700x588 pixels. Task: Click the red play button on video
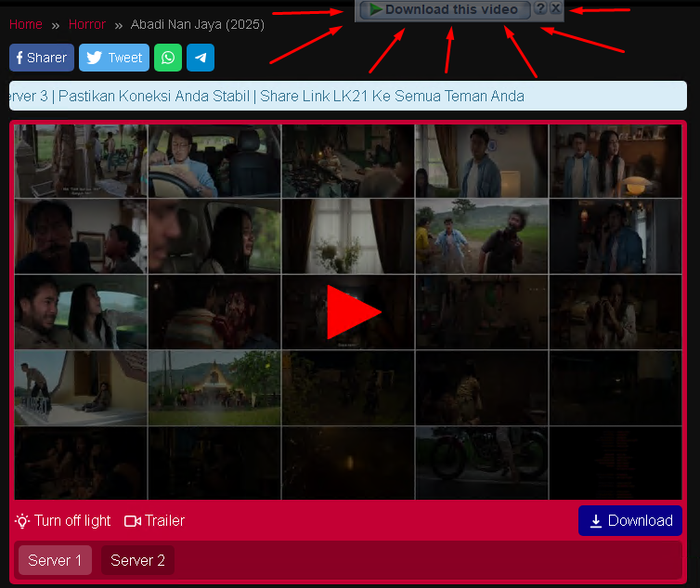[x=353, y=312]
